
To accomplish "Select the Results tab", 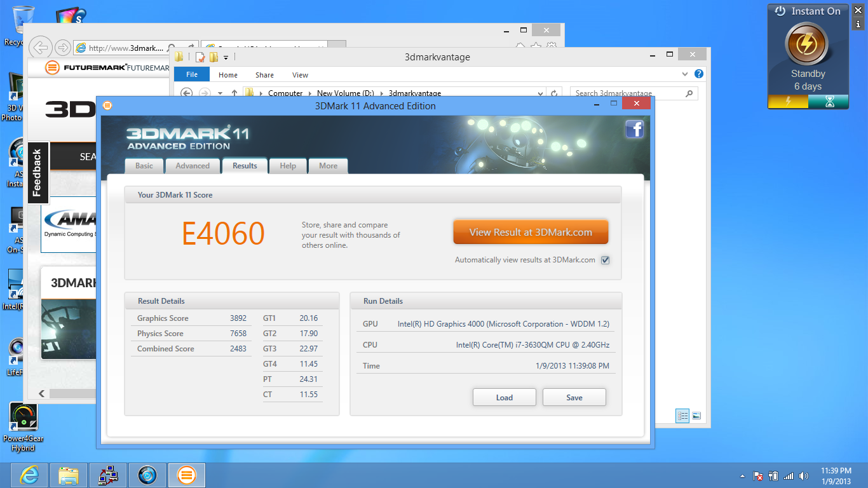I will point(245,165).
